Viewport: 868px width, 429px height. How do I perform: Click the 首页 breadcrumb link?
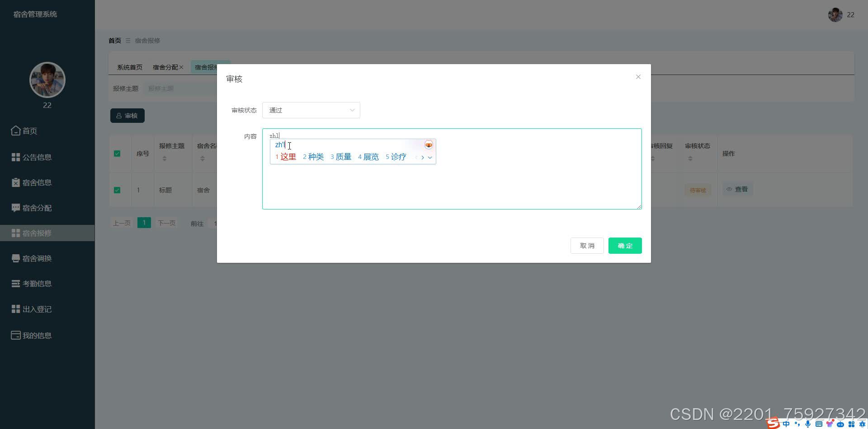115,41
